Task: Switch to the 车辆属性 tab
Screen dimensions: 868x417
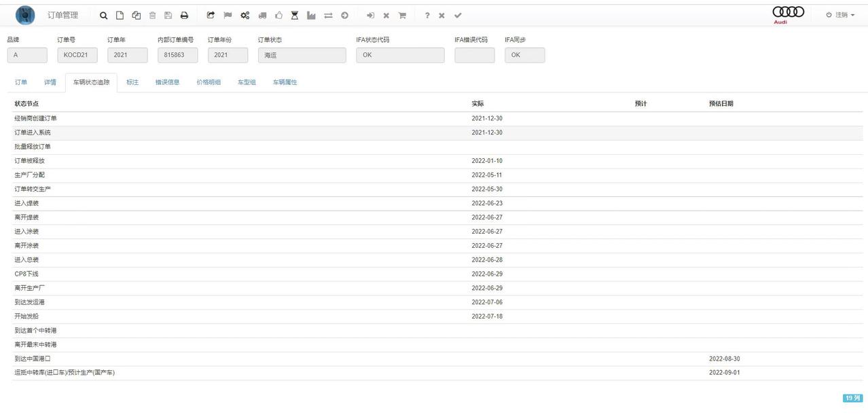Action: pos(285,82)
